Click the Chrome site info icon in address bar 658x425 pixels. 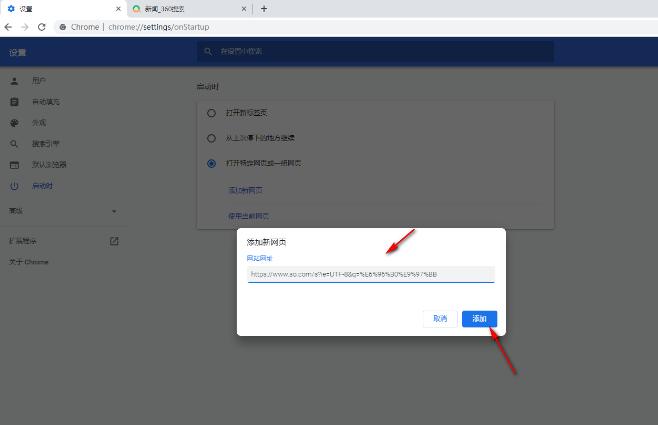click(63, 27)
